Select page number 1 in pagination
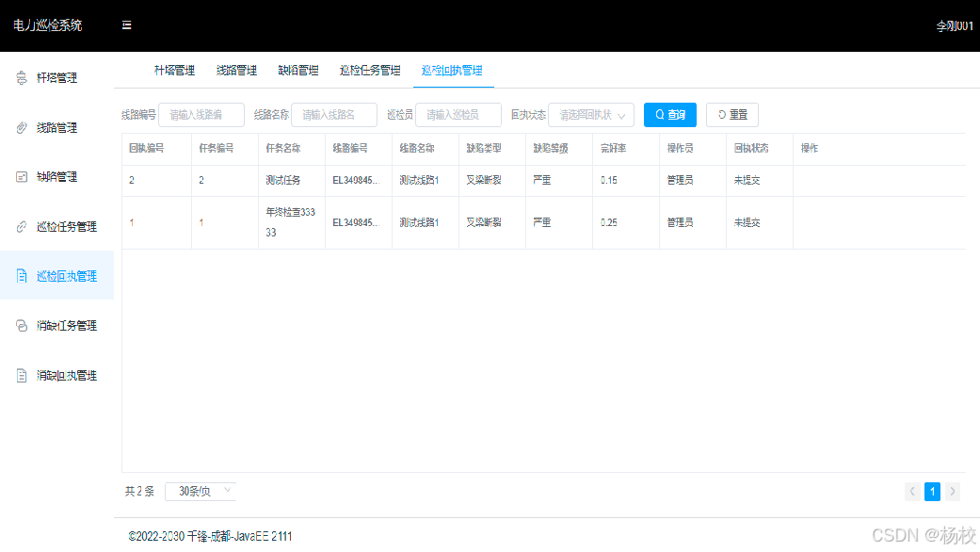This screenshot has width=980, height=552. 932,492
